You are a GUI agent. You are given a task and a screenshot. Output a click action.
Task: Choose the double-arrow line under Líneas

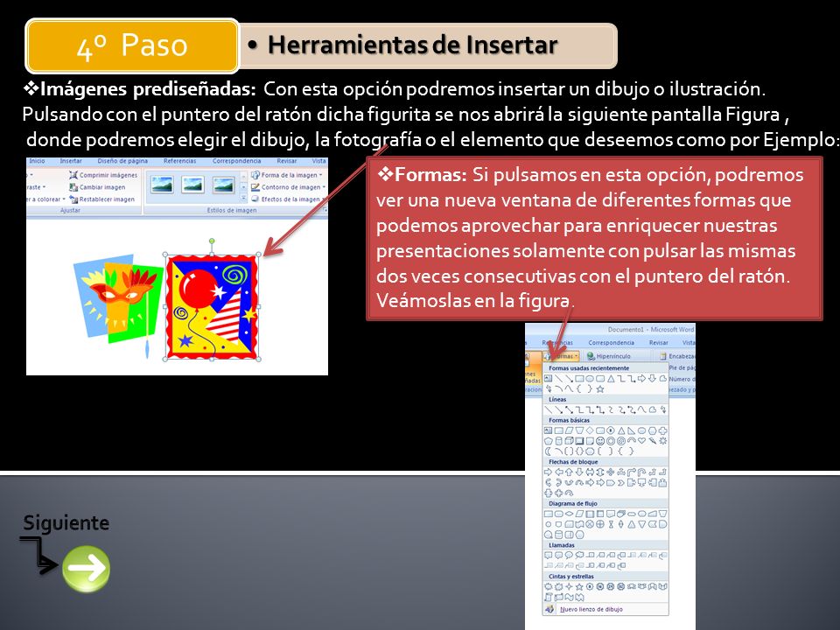click(x=569, y=409)
